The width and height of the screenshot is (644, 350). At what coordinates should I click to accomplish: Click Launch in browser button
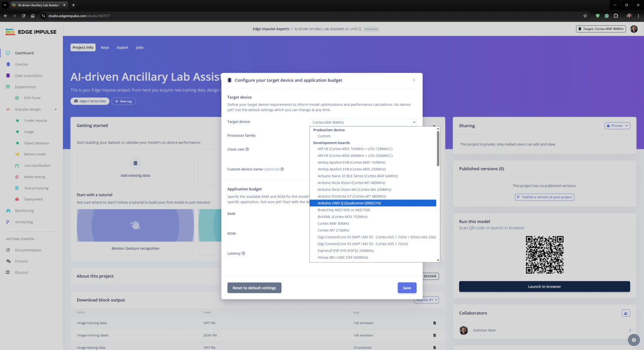(x=544, y=287)
